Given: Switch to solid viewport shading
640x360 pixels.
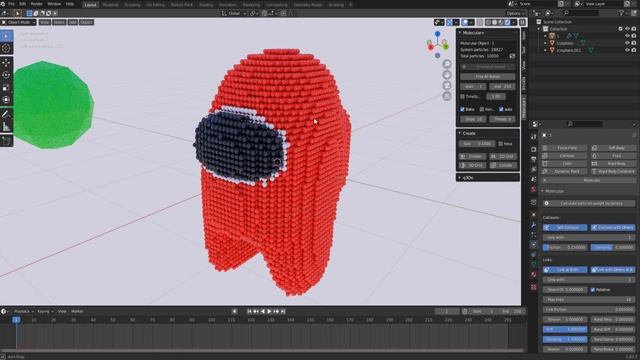Looking at the screenshot, I should (495, 22).
